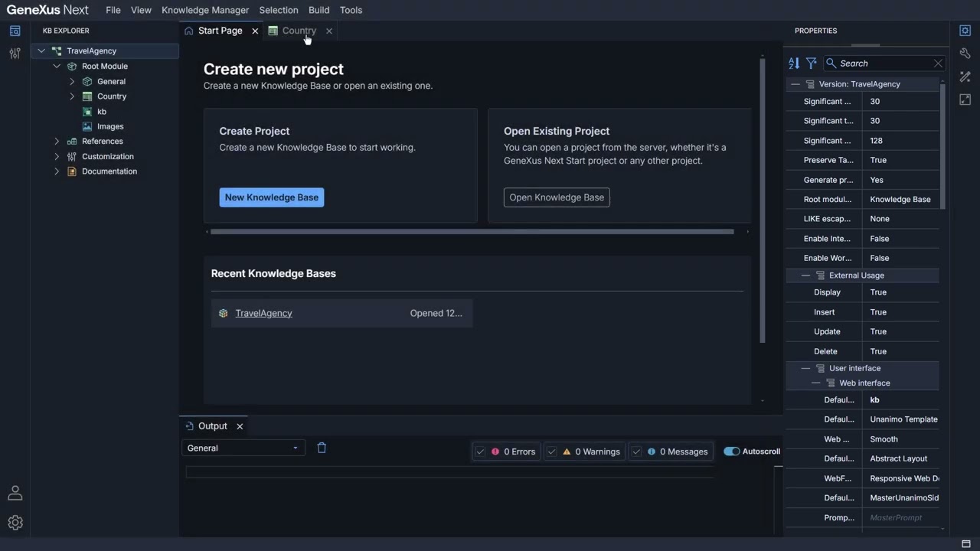Select the Output tab

click(213, 426)
